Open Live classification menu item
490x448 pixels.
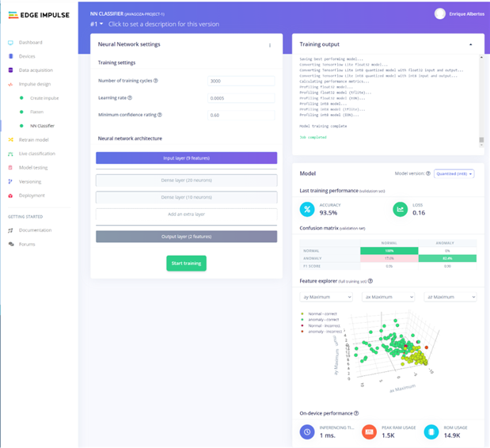point(37,154)
